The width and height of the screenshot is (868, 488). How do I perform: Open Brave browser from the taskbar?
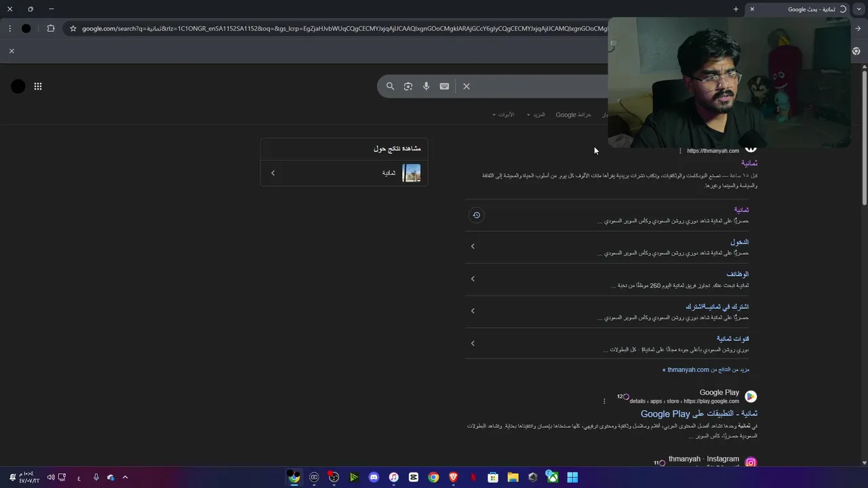coord(453,477)
